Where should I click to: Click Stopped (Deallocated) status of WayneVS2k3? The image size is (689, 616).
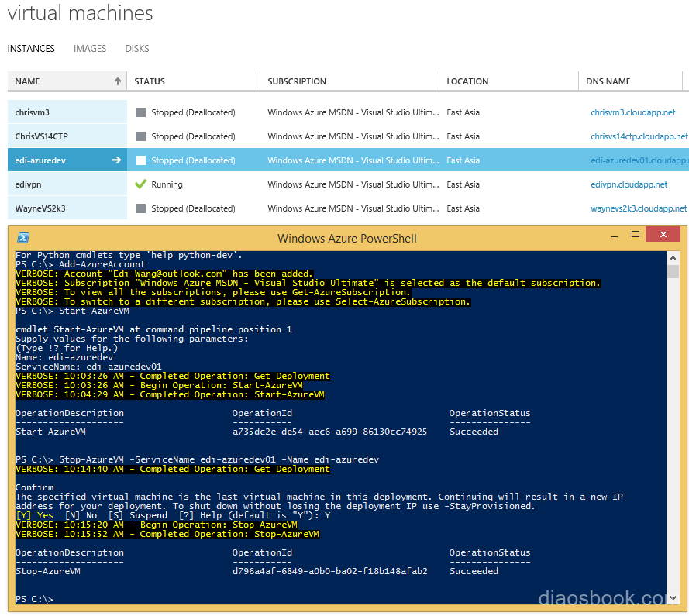[193, 208]
